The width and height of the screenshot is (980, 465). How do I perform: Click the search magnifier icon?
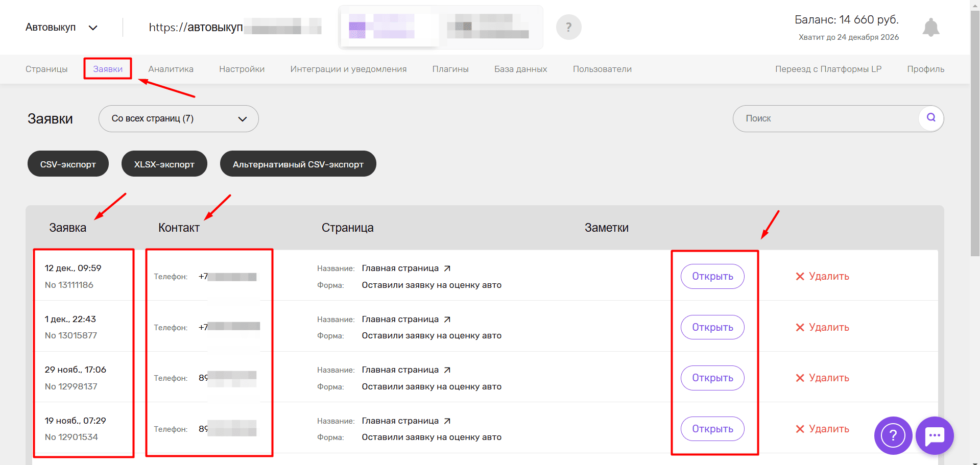point(931,118)
